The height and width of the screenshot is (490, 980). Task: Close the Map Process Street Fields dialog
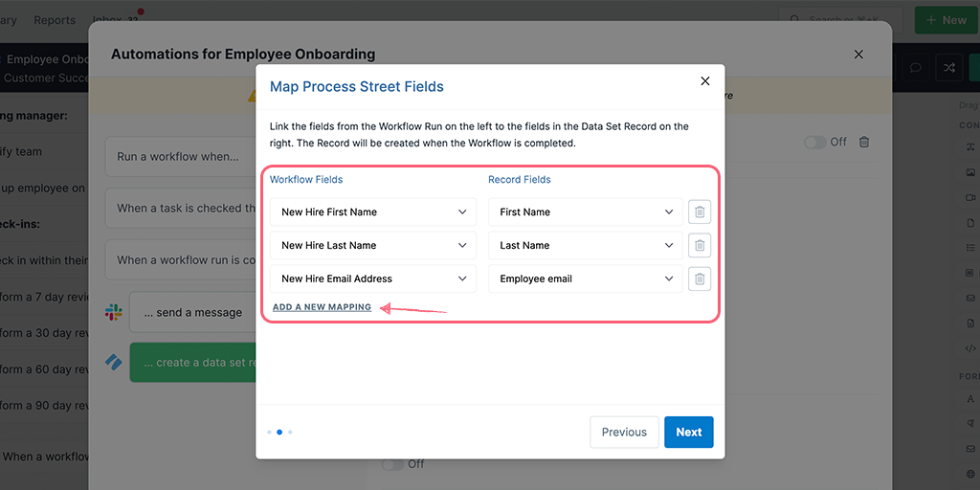(705, 81)
